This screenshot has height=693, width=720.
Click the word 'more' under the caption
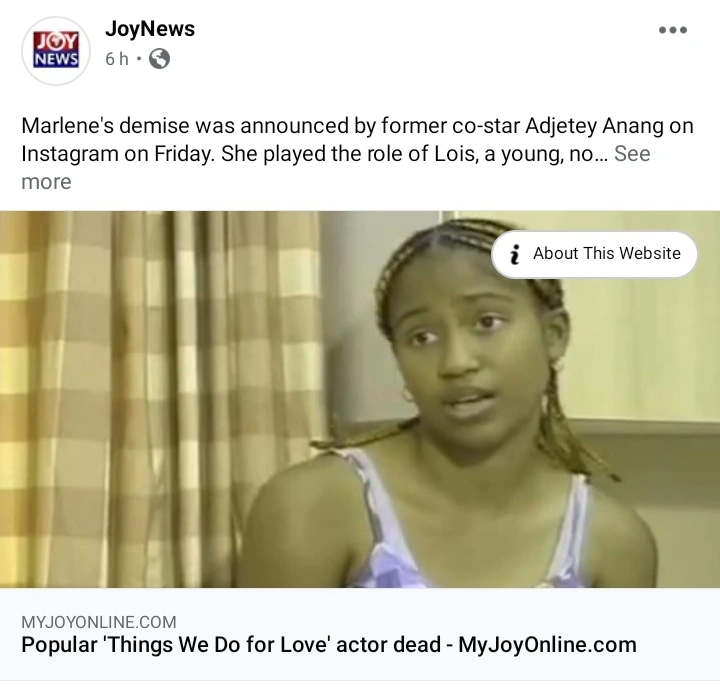tap(46, 182)
